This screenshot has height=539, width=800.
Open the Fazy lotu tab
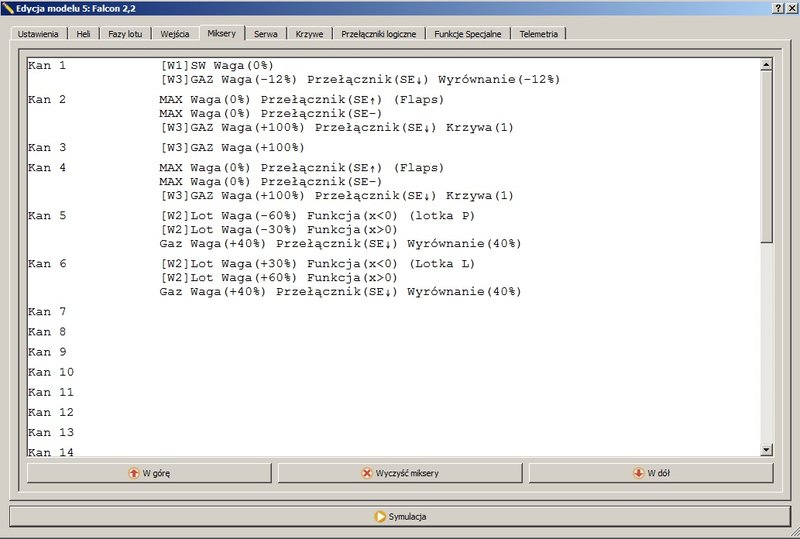pos(125,34)
